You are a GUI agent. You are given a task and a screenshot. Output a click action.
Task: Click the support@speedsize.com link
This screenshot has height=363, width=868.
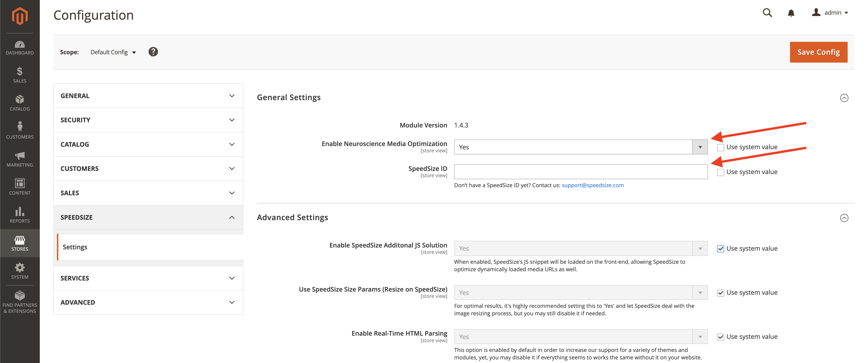[592, 185]
